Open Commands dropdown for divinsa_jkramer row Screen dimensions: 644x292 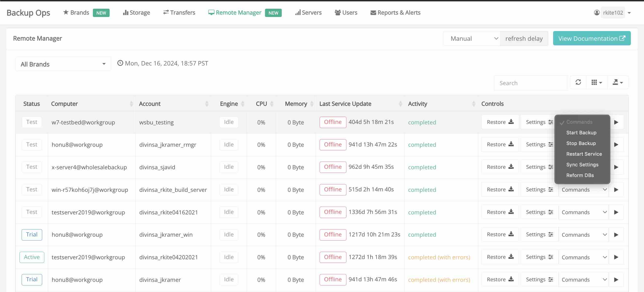[584, 279]
